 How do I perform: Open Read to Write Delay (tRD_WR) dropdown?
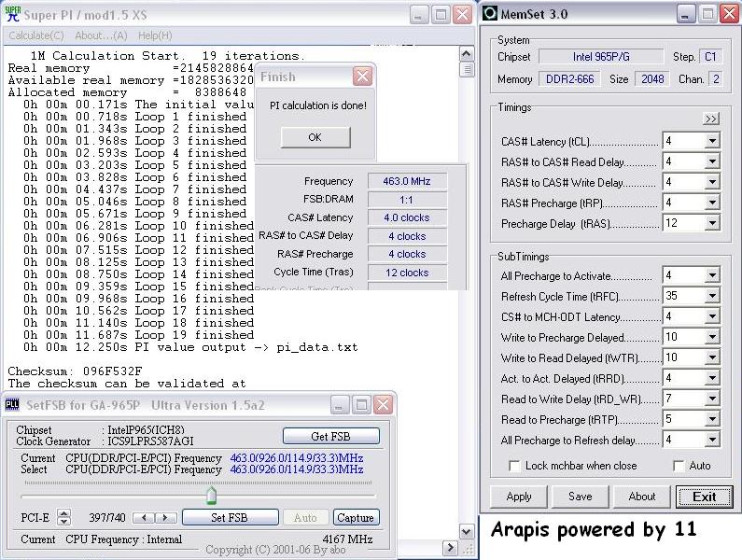pos(712,399)
